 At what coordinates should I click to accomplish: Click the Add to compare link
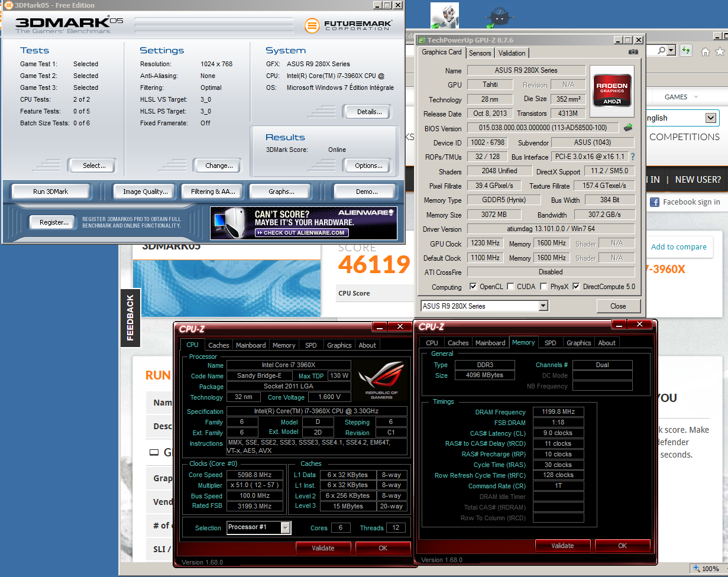tap(678, 247)
